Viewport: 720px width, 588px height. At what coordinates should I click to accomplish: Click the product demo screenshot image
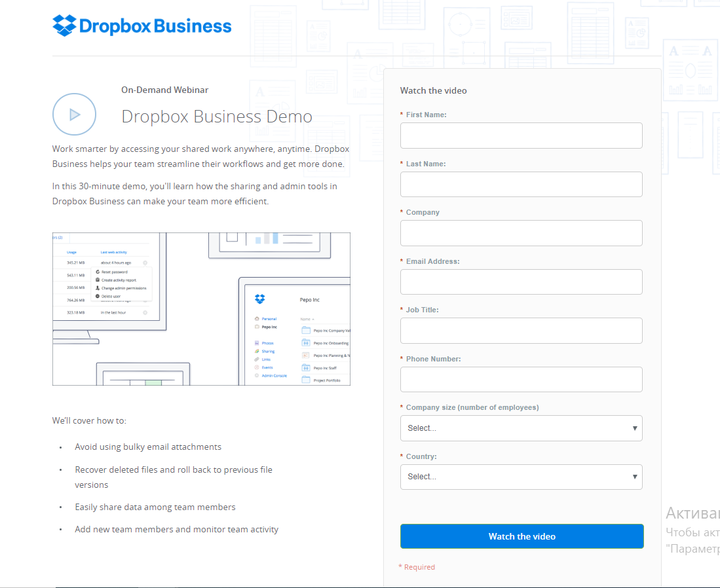201,309
